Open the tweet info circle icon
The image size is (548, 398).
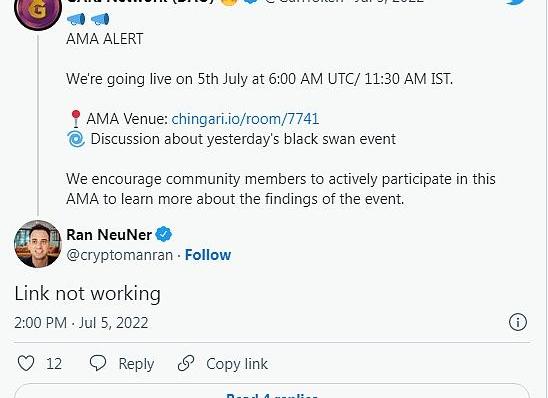(x=518, y=322)
